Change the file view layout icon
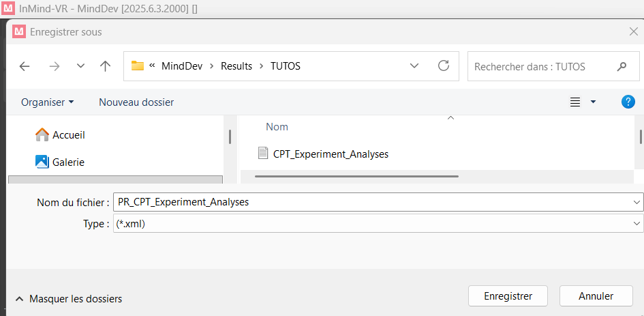This screenshot has width=644, height=316. pos(575,102)
